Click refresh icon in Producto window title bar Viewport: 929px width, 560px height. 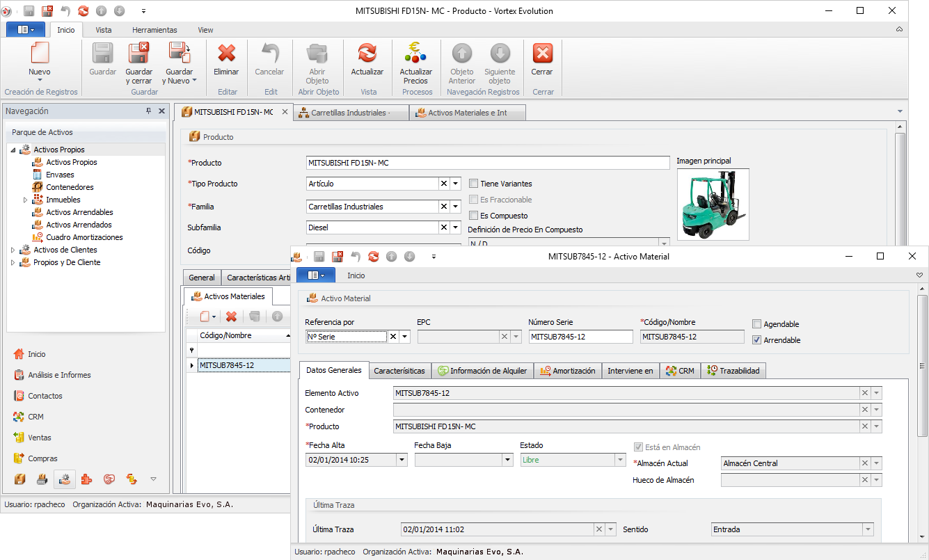[x=84, y=11]
